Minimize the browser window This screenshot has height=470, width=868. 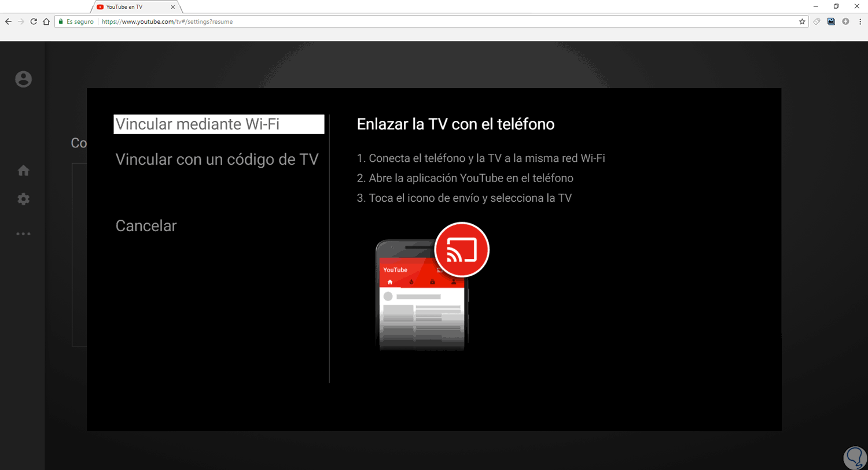point(816,6)
